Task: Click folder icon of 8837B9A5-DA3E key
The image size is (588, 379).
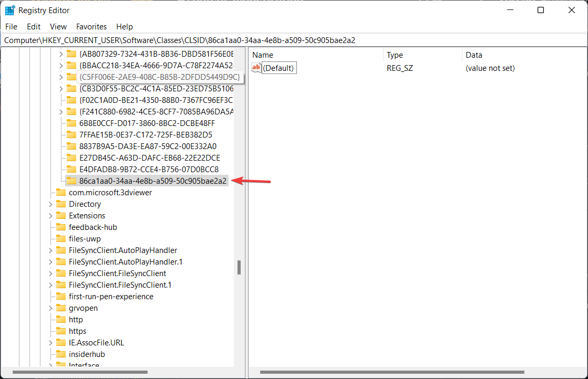Action: click(x=71, y=146)
